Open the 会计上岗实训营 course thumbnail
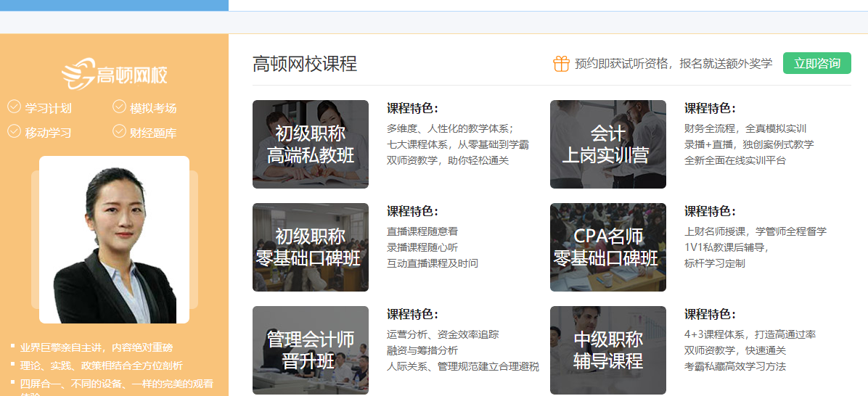This screenshot has width=868, height=396. [607, 144]
